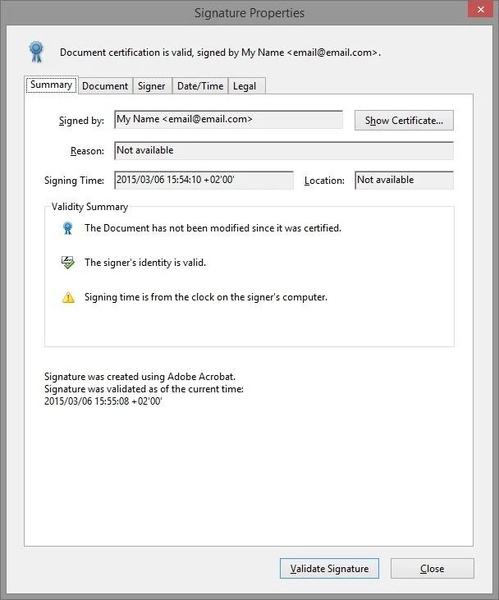Click the 'Location:' label
499x600 pixels.
point(325,181)
